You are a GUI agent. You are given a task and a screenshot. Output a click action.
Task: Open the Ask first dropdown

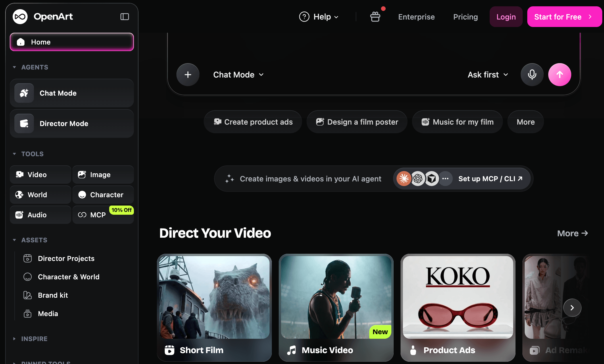click(x=488, y=75)
